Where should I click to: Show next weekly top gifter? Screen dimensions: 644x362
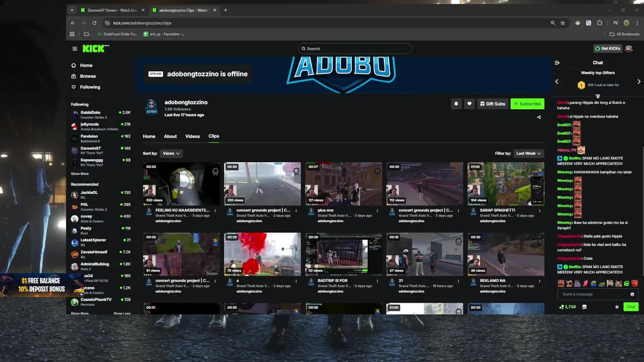coord(639,81)
